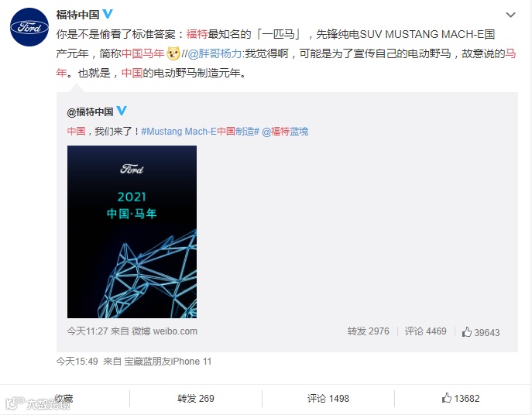
Task: Click 转发 2976 on the quoted post
Action: pyautogui.click(x=368, y=331)
